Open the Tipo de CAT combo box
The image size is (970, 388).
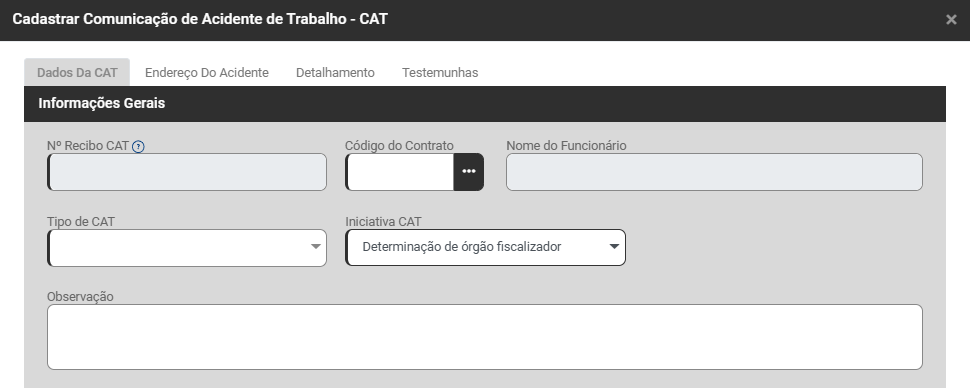tap(187, 248)
